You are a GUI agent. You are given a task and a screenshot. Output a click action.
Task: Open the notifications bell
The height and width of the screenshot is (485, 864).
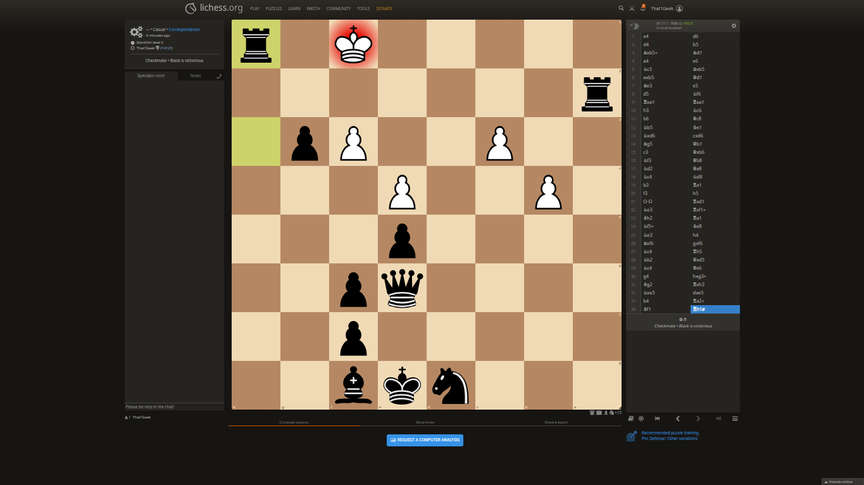pos(643,8)
